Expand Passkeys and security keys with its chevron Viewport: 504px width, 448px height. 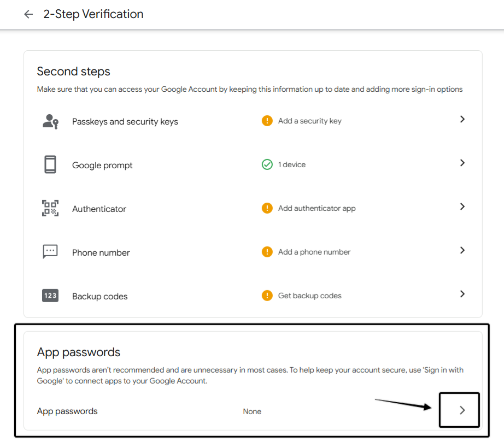[462, 119]
